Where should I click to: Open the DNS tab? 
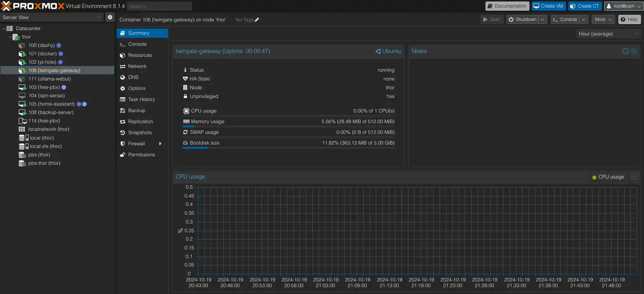click(142, 77)
